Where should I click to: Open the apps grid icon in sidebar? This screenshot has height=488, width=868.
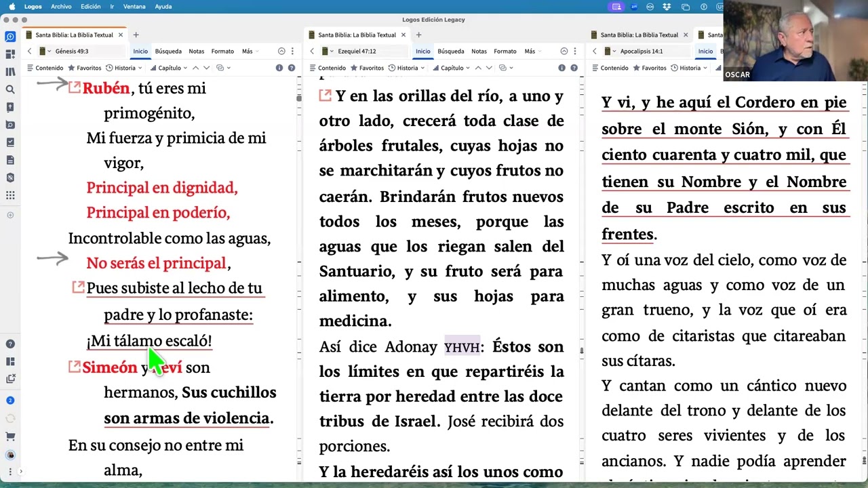click(x=10, y=195)
